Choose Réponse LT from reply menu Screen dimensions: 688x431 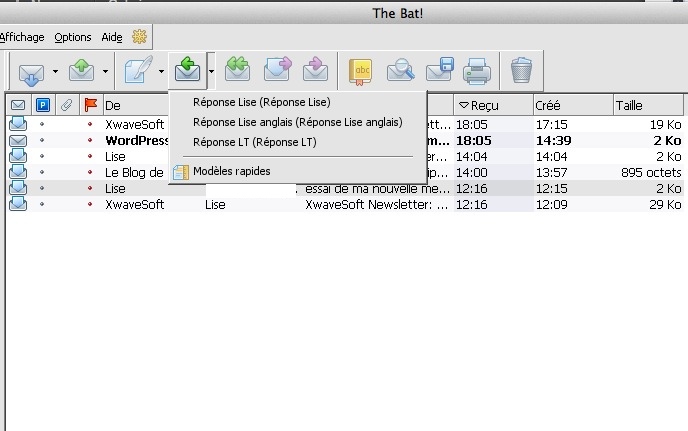point(253,142)
